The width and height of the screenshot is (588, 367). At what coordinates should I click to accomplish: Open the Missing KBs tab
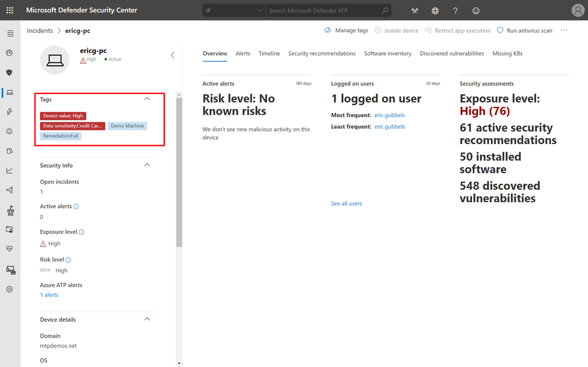click(507, 54)
